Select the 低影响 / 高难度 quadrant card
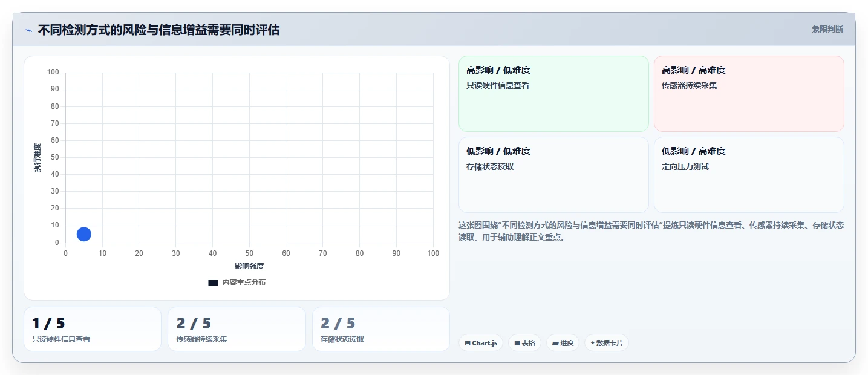 point(749,175)
